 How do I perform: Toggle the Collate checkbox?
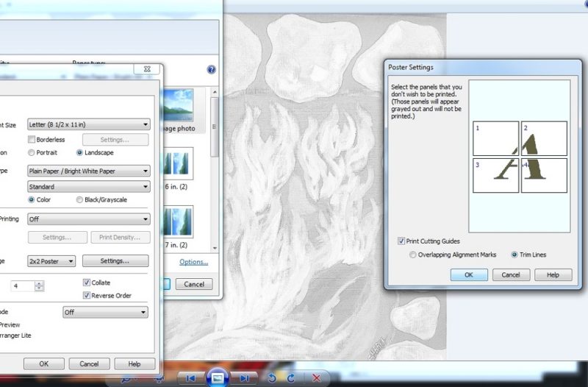click(87, 283)
